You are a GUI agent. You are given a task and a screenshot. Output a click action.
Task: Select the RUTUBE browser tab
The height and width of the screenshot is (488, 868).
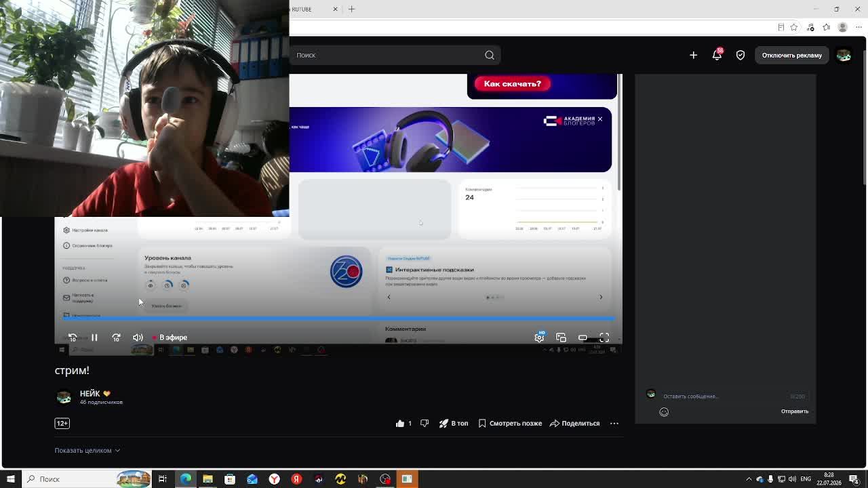(x=311, y=9)
